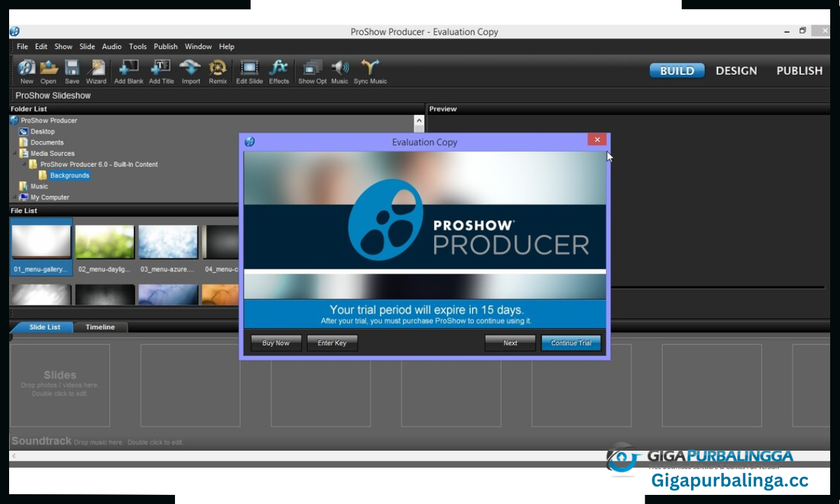This screenshot has height=504, width=840.
Task: Click the Buy Now button
Action: click(276, 343)
